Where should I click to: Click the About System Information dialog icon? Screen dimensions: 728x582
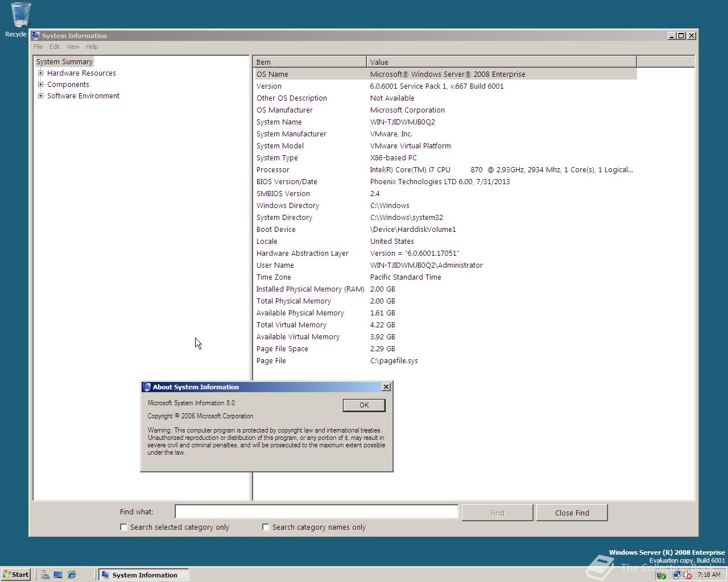[146, 386]
